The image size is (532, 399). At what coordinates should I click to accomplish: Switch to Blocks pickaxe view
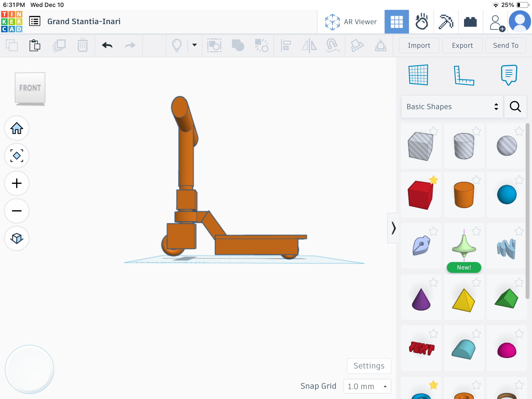[446, 22]
